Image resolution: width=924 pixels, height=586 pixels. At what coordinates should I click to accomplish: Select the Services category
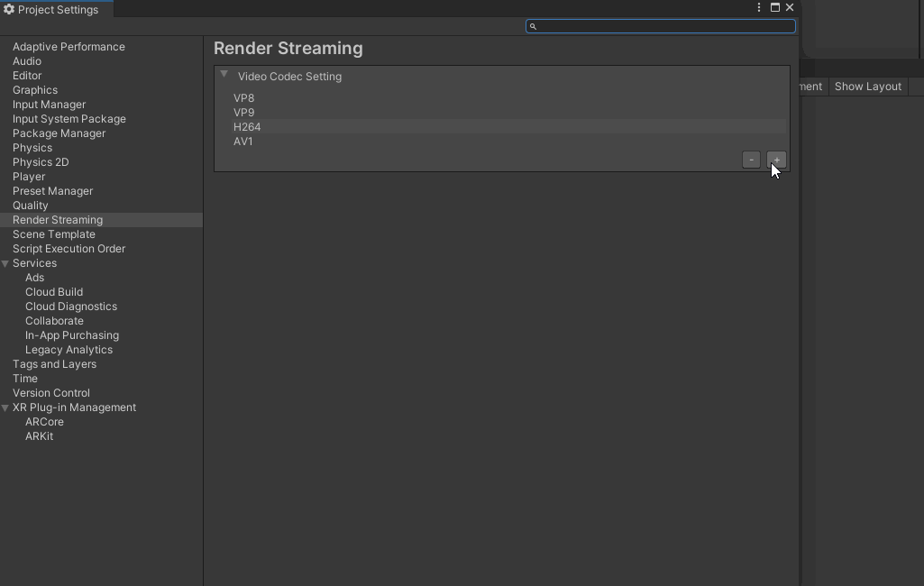34,263
